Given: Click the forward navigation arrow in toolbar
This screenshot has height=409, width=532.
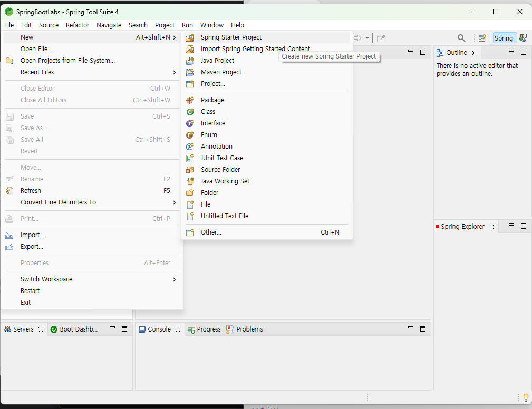Looking at the screenshot, I should [357, 38].
